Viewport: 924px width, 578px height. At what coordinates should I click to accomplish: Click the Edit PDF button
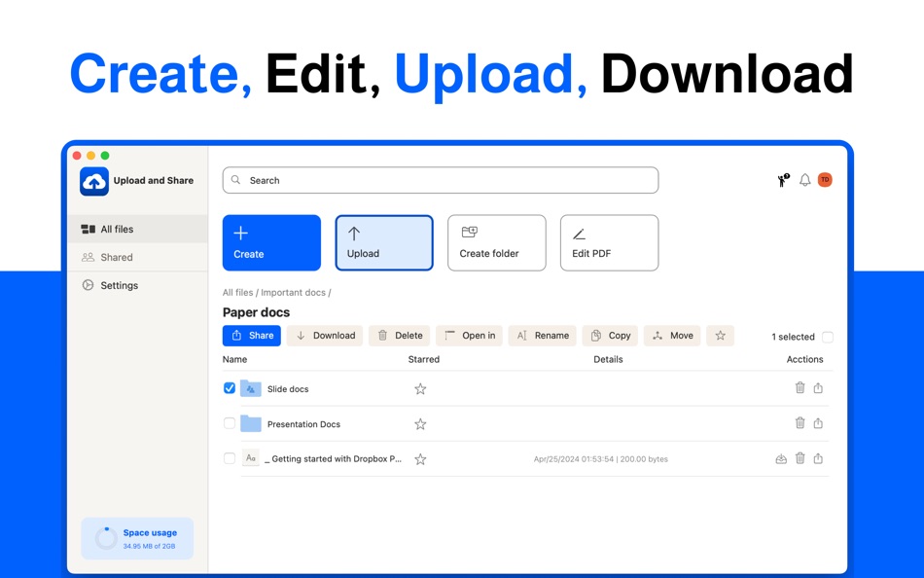click(609, 243)
